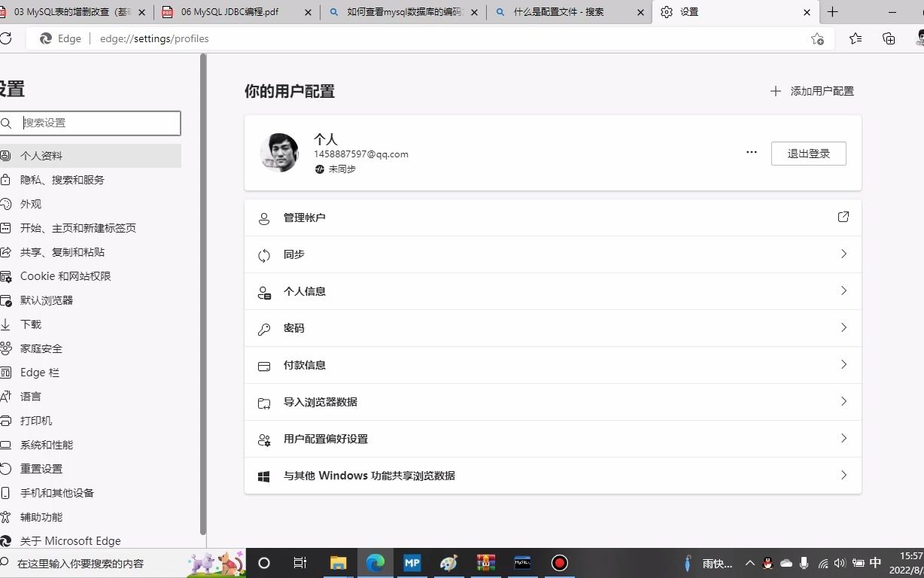The height and width of the screenshot is (578, 924).
Task: Open WinRAR from the taskbar
Action: 485,562
